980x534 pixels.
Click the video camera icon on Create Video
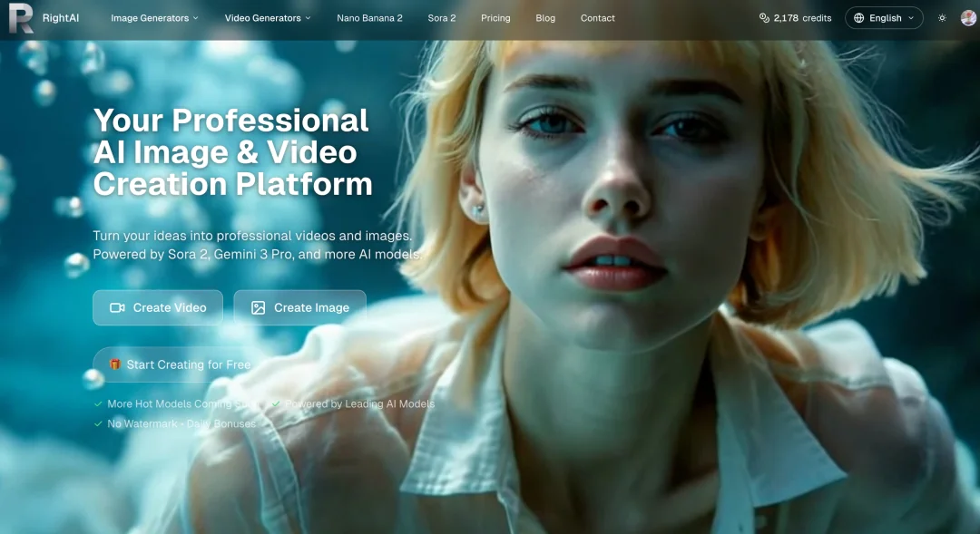click(117, 307)
